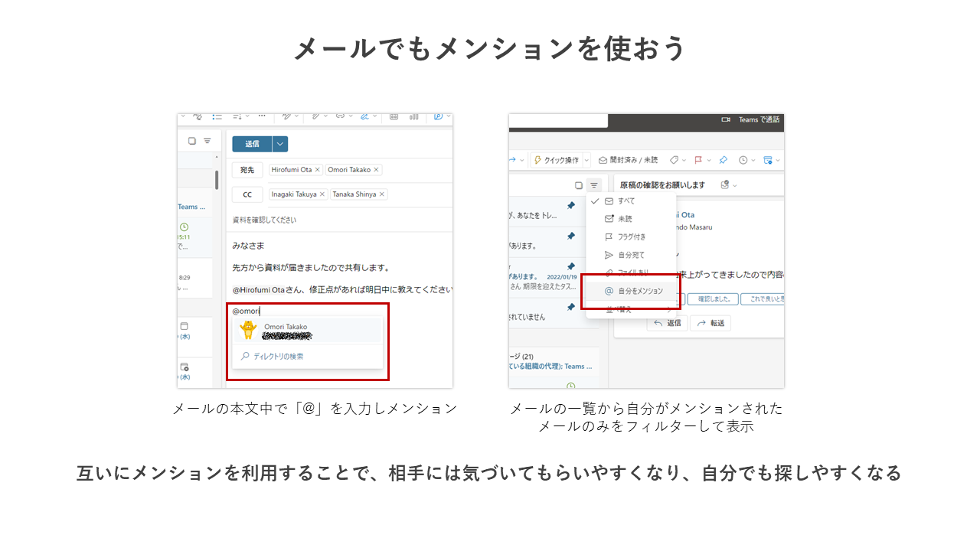Click the suggested reply 確認しました。
Viewport: 980px width, 551px height.
pos(711,298)
